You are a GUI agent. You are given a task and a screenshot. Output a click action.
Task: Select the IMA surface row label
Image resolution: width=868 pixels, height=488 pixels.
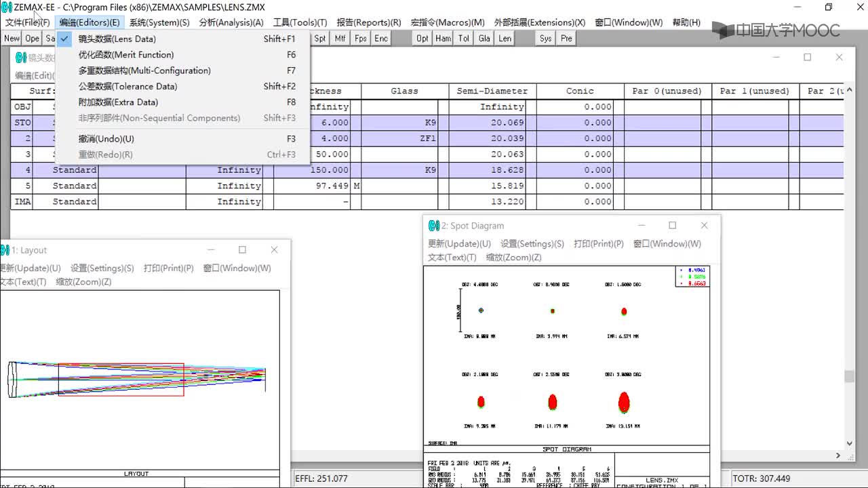pos(22,201)
